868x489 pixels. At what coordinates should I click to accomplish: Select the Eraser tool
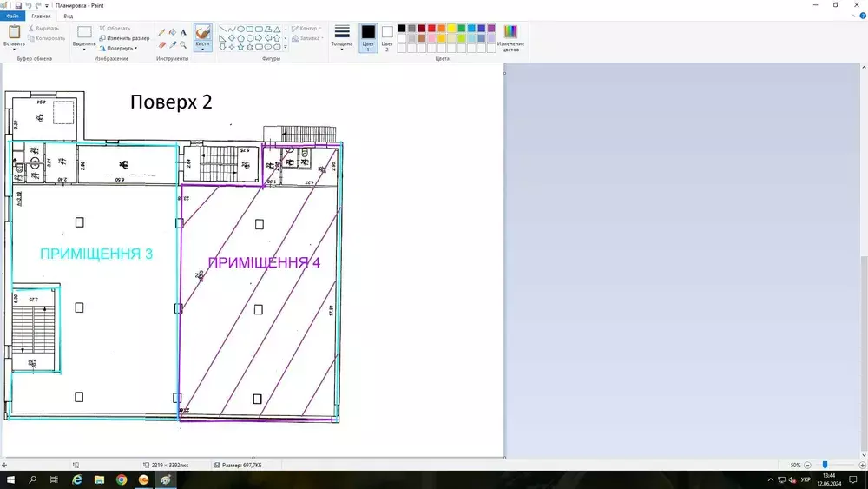pyautogui.click(x=161, y=44)
